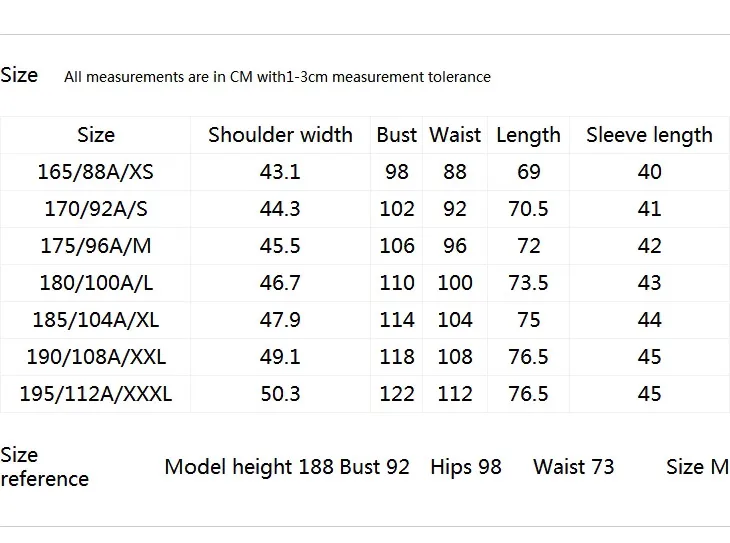Select the length value 73.5

point(528,283)
